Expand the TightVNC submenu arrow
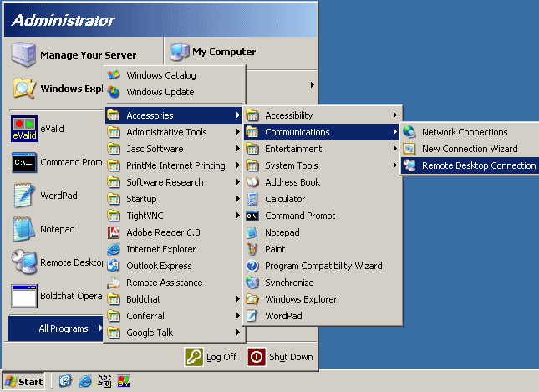Image resolution: width=539 pixels, height=392 pixels. [x=237, y=216]
